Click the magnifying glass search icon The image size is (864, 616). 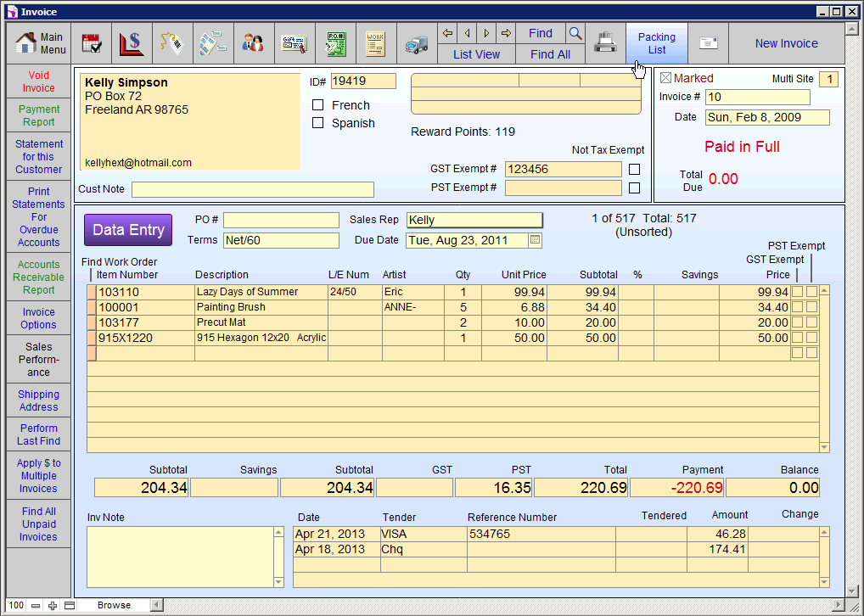click(x=575, y=34)
